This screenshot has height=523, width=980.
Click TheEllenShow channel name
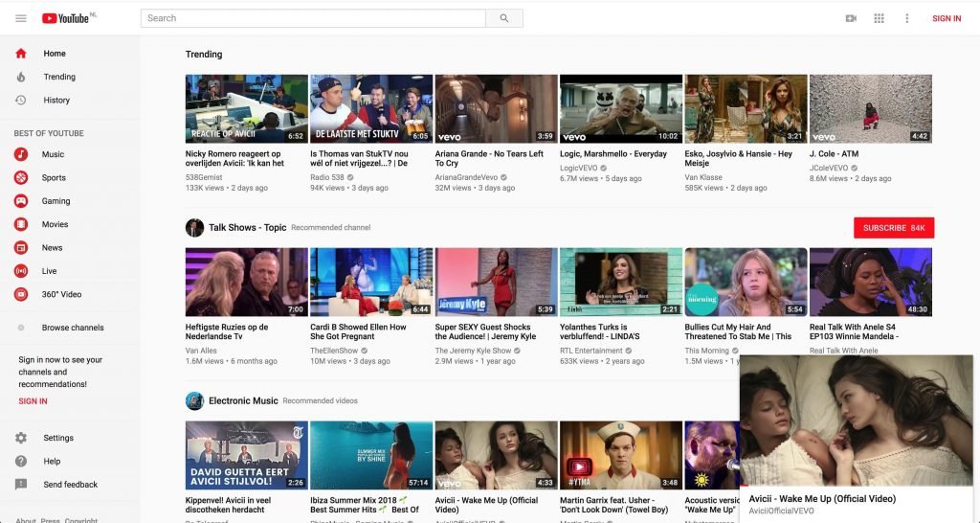(334, 351)
